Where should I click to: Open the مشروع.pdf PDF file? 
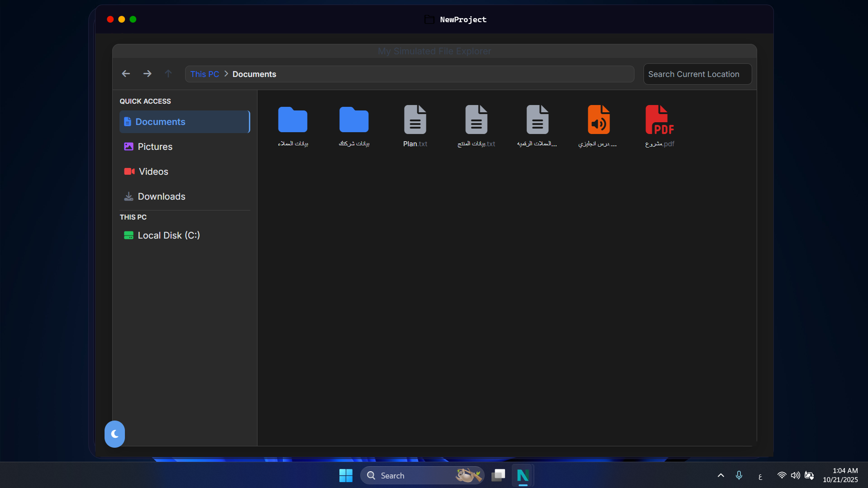click(x=659, y=122)
